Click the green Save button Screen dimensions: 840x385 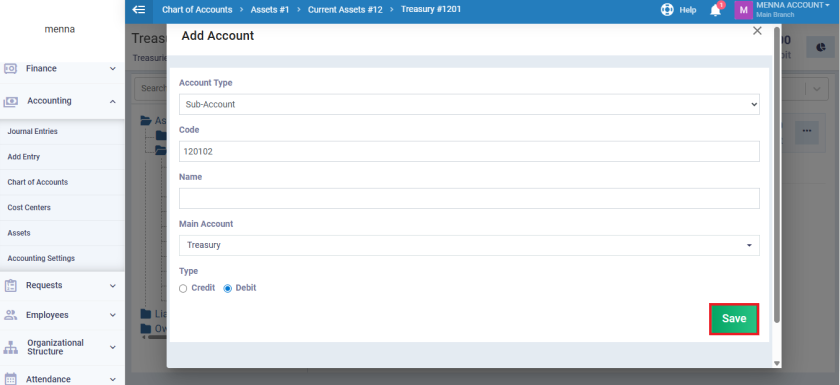[734, 319]
